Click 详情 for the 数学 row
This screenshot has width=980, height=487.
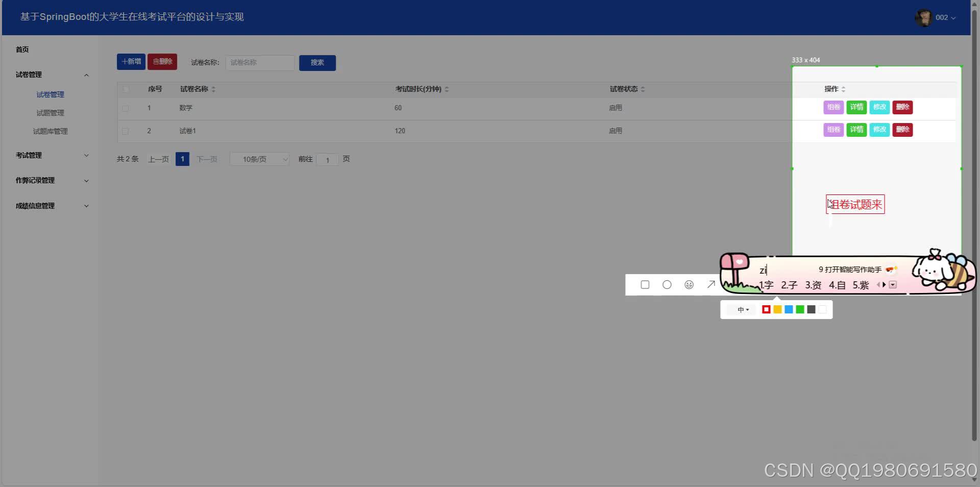(856, 107)
